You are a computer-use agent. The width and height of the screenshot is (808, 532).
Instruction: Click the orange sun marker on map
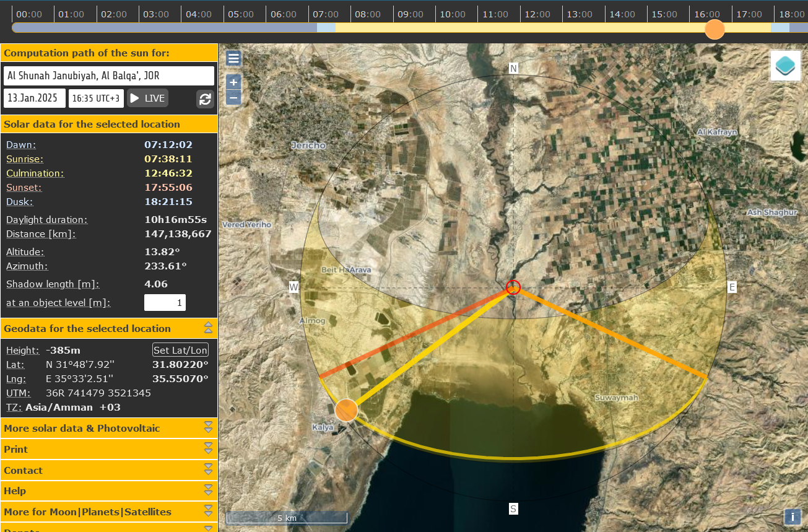click(x=346, y=410)
